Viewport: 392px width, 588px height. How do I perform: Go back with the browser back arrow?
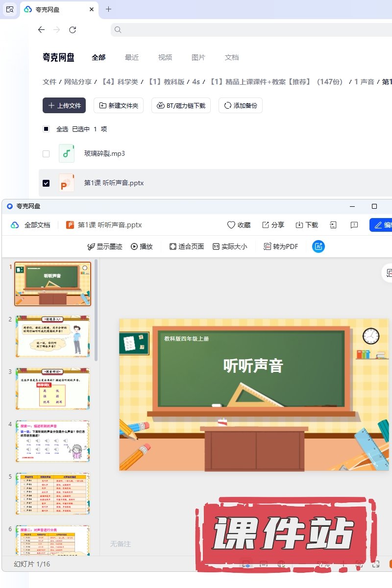coord(41,30)
